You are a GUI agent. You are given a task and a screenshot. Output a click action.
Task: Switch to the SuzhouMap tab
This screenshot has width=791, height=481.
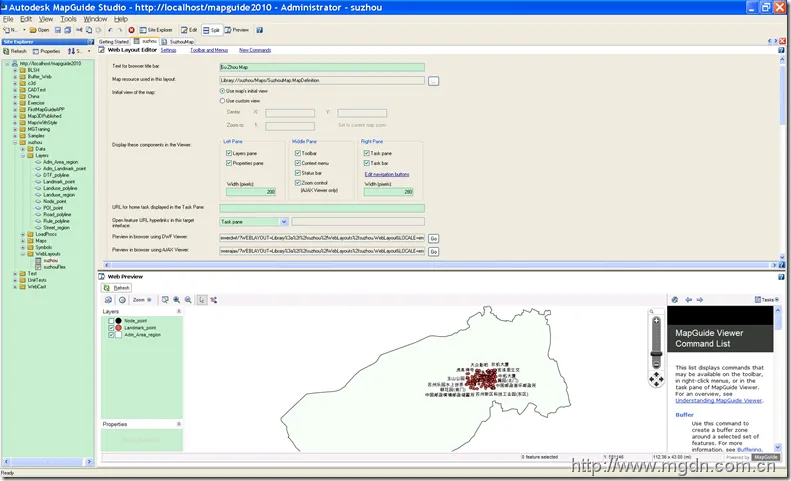[x=178, y=42]
